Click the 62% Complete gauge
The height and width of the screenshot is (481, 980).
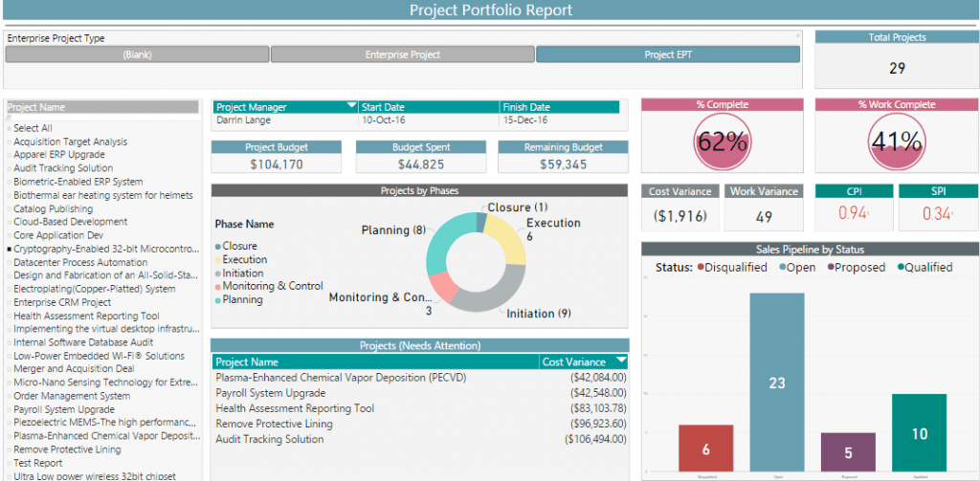[x=722, y=142]
